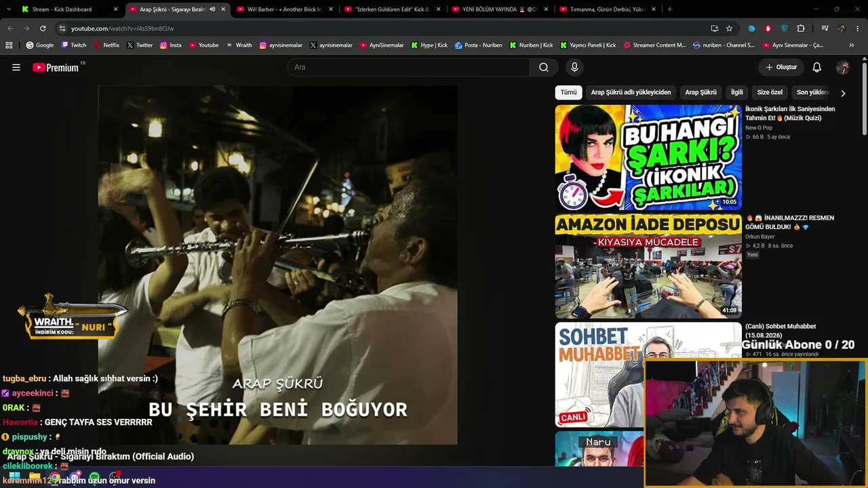Viewport: 868px width, 488px height.
Task: Show more filter chips with right chevron
Action: (x=843, y=93)
